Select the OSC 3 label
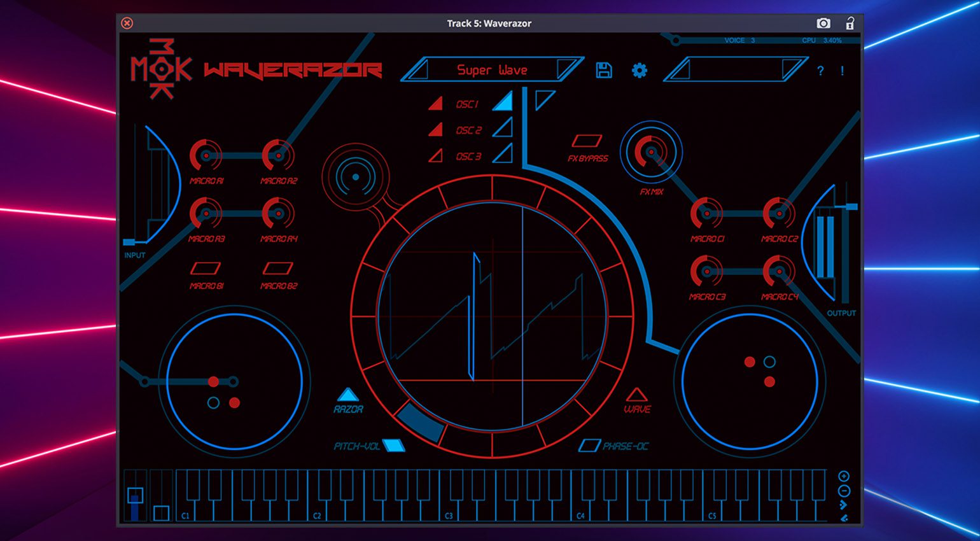 [468, 157]
